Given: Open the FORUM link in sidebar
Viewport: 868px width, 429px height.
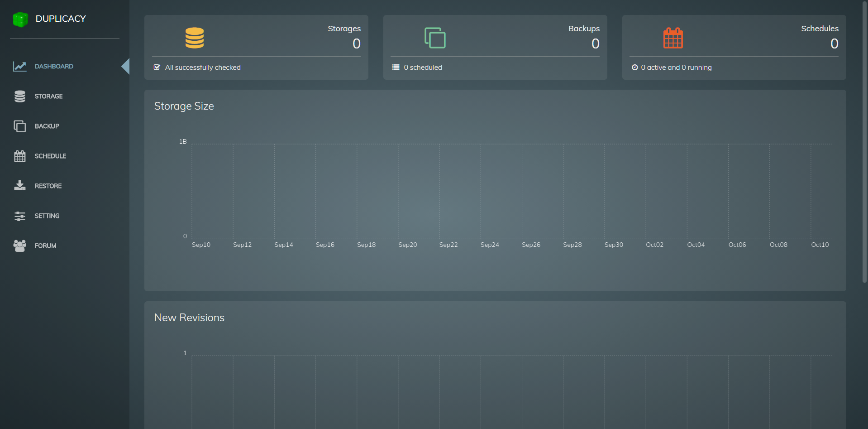Looking at the screenshot, I should [x=46, y=246].
